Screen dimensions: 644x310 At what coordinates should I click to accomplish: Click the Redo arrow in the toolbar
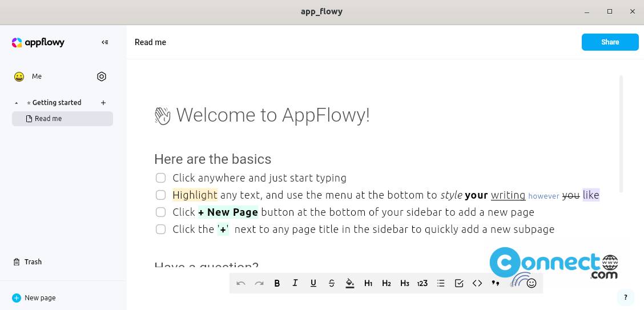tap(259, 283)
